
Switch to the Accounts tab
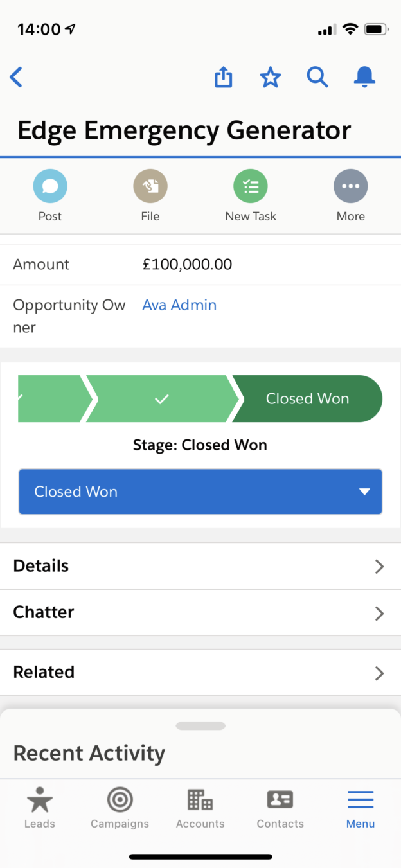[x=200, y=808]
